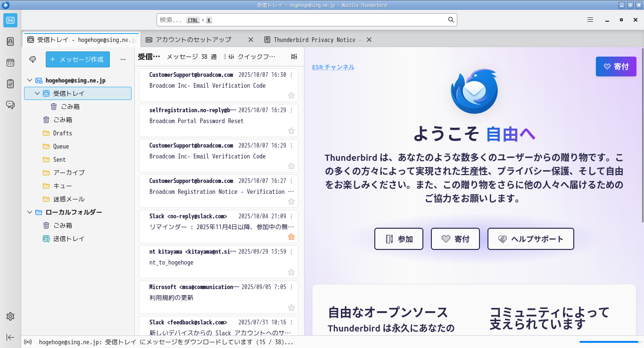Image resolution: width=644 pixels, height=348 pixels.
Task: Toggle the クイックフィルター quick filter bar
Action: 252,57
